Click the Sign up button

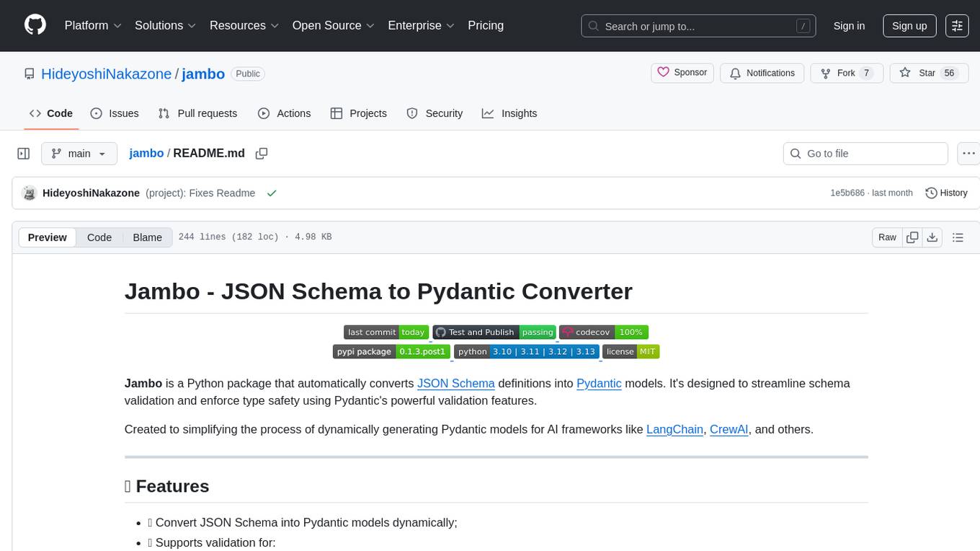point(909,26)
